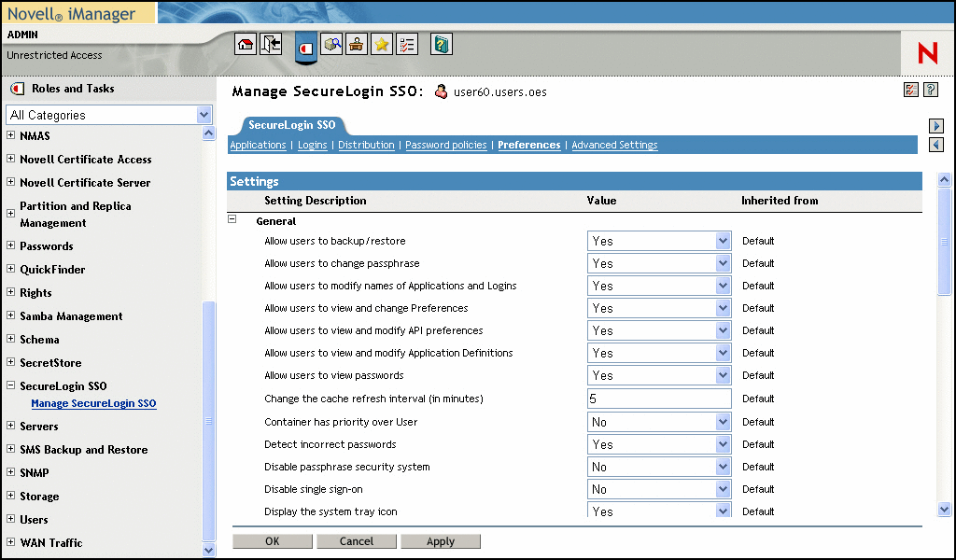Expand Novell Certificate Access role

tap(11, 159)
